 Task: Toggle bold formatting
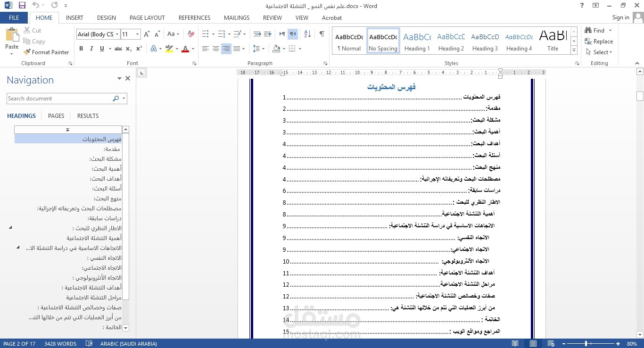click(81, 49)
